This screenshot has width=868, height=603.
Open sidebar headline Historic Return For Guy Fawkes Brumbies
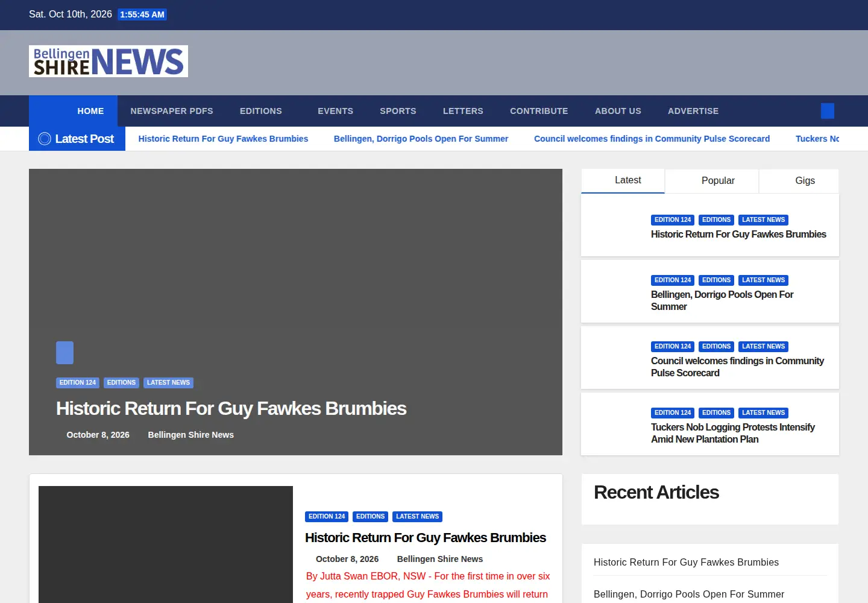point(738,234)
